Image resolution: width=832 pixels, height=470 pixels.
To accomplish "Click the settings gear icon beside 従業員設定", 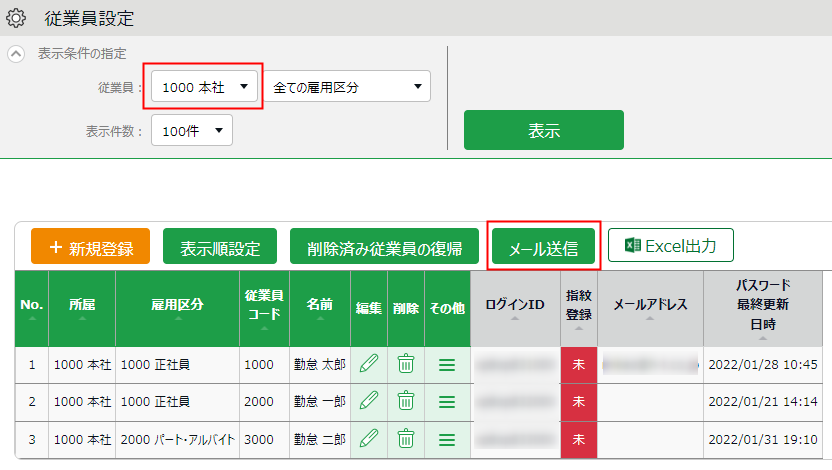I will click(16, 18).
